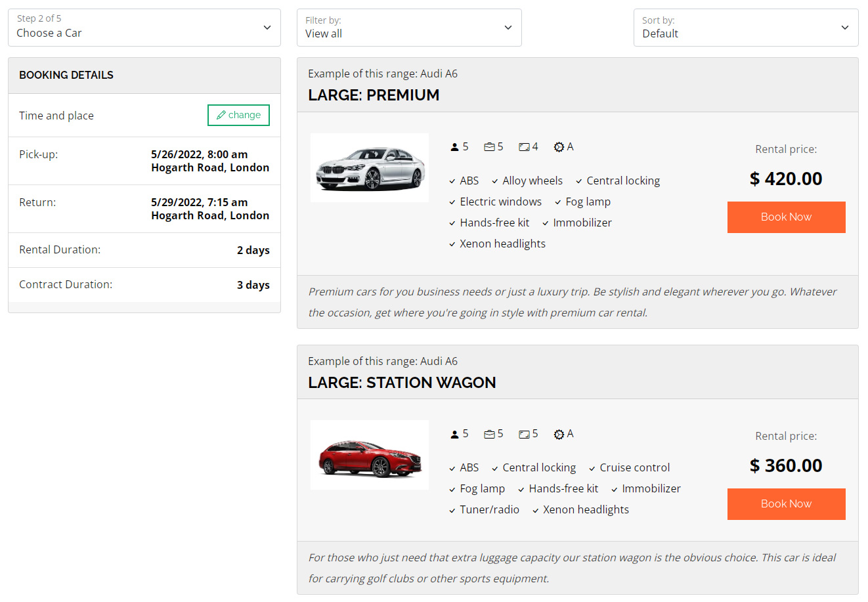Screen dimensions: 868x602
Task: Open the Sort by Default dropdown
Action: 745,28
